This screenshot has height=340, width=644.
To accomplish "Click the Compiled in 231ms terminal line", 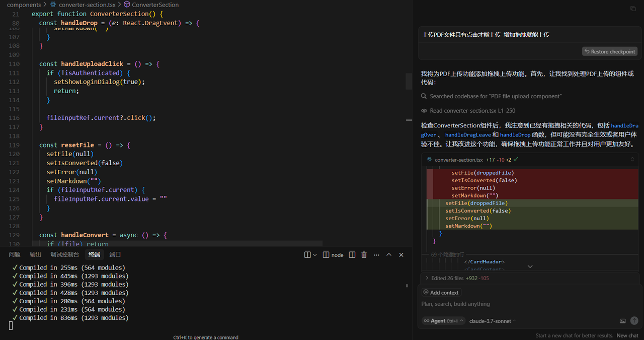I will pos(68,309).
